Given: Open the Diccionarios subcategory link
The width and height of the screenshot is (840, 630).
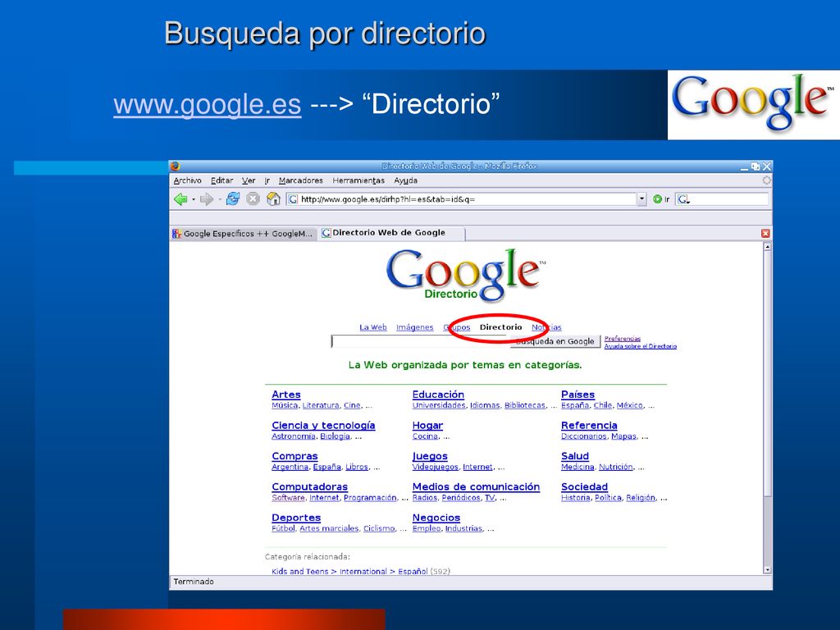Looking at the screenshot, I should (x=584, y=436).
